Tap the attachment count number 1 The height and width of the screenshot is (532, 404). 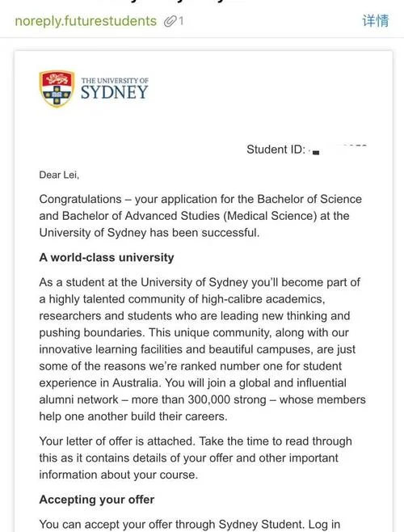(x=181, y=21)
